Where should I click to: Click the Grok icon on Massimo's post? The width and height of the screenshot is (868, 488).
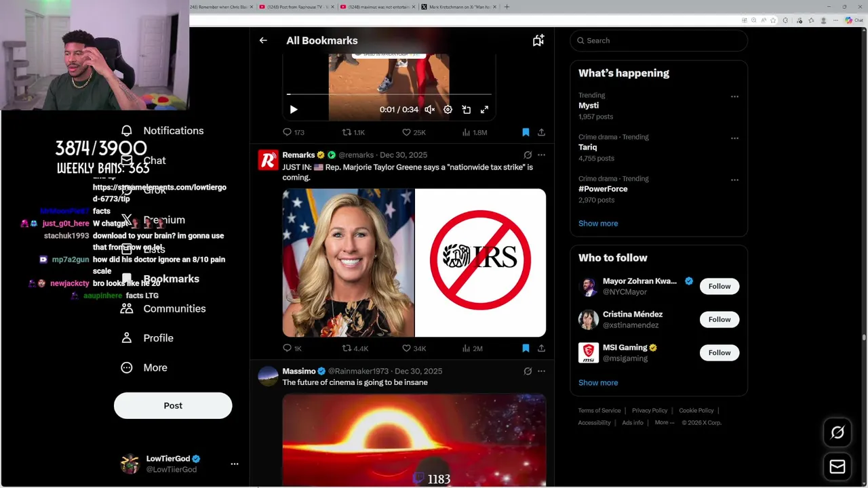(x=528, y=371)
